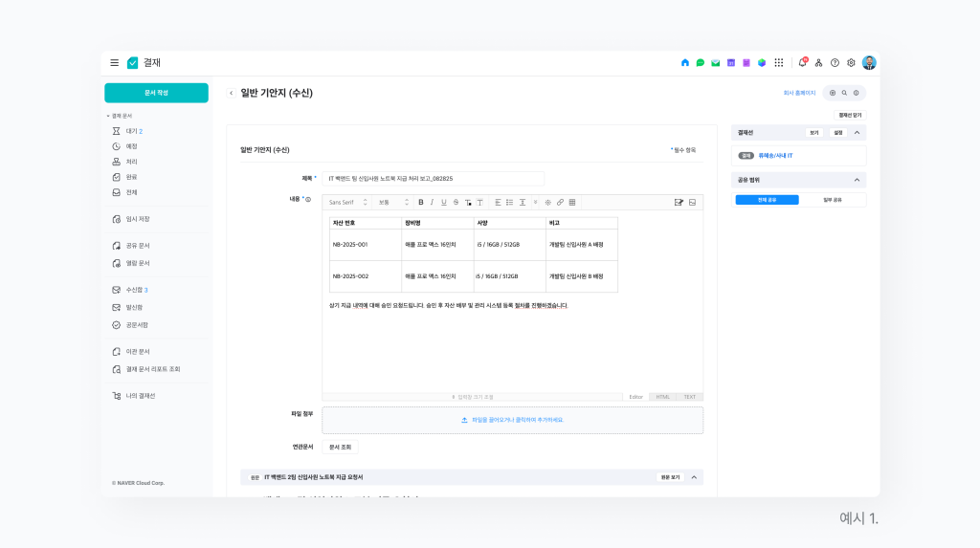Switch to the HTML editor tab
This screenshot has height=548, width=980.
tap(662, 396)
